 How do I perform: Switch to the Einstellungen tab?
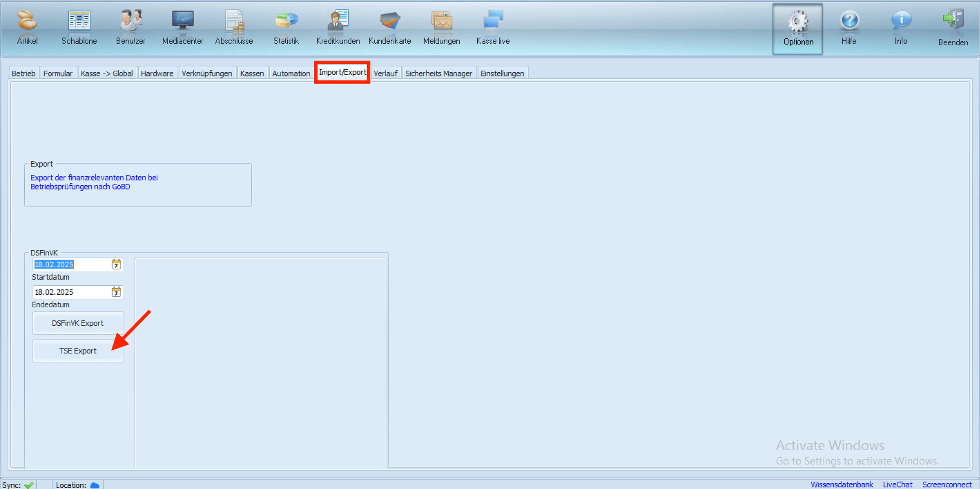pos(502,73)
